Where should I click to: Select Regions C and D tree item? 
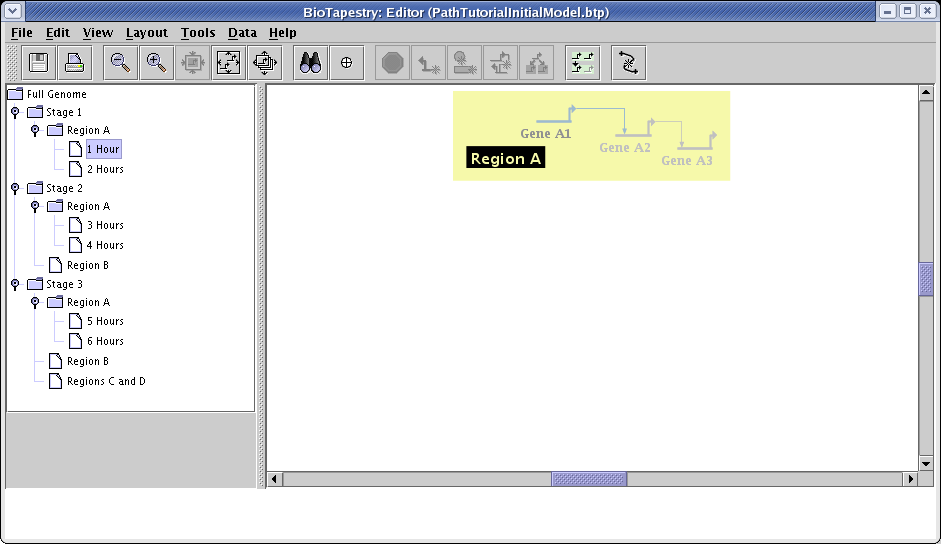point(105,381)
